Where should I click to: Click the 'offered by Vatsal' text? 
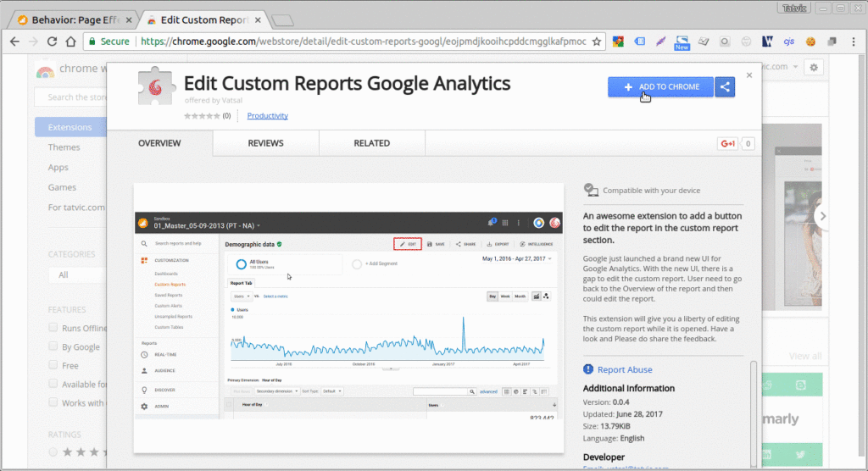click(213, 100)
